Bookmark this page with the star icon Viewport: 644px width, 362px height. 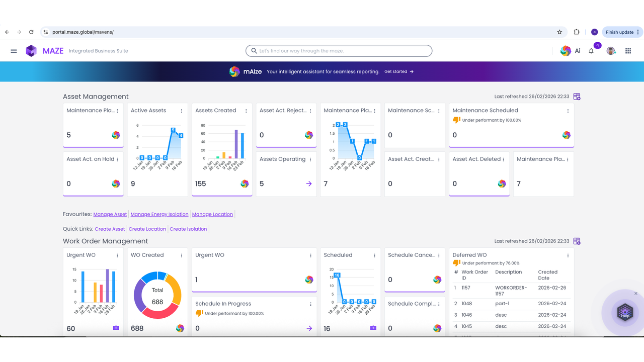559,32
